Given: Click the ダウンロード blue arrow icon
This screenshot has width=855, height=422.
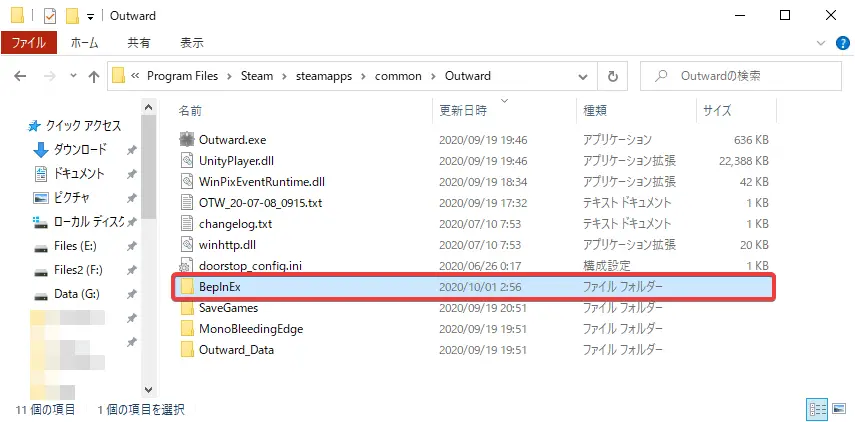Looking at the screenshot, I should tap(41, 150).
